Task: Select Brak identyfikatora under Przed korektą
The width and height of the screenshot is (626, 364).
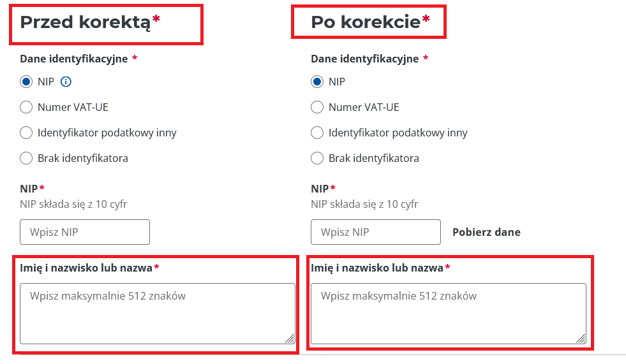Action: 26,158
